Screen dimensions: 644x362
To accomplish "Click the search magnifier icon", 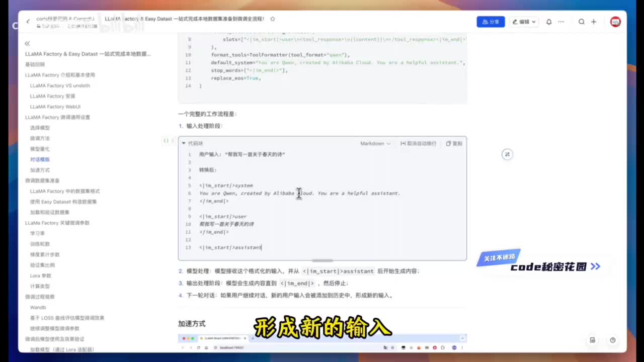I will (582, 22).
